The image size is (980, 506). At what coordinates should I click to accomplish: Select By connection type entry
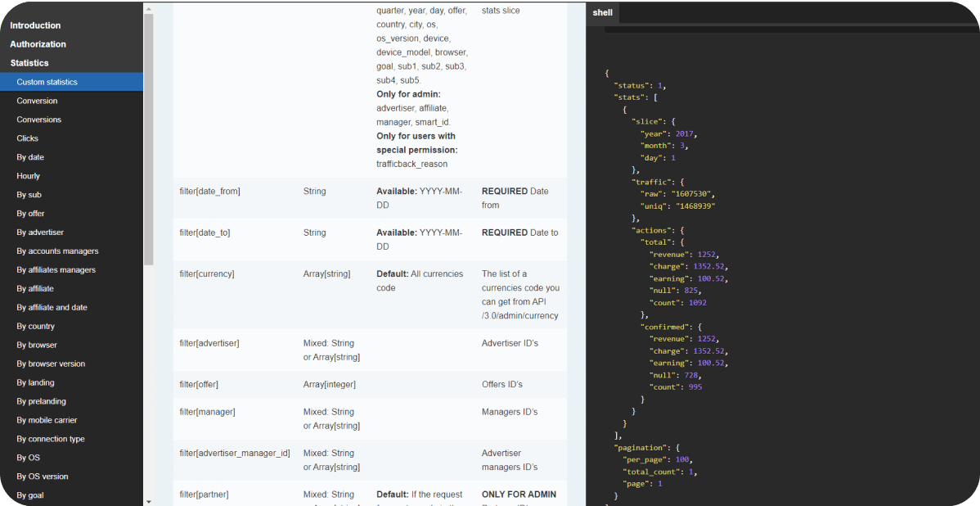[51, 440]
